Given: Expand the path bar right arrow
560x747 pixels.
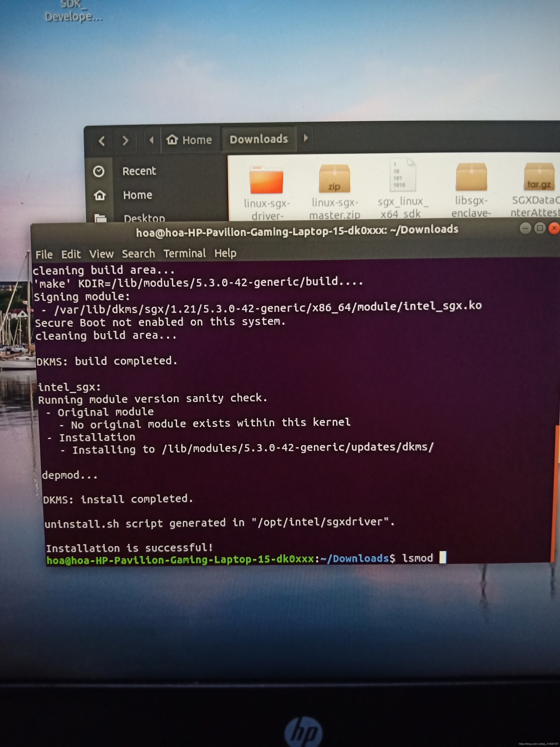Looking at the screenshot, I should coord(305,138).
